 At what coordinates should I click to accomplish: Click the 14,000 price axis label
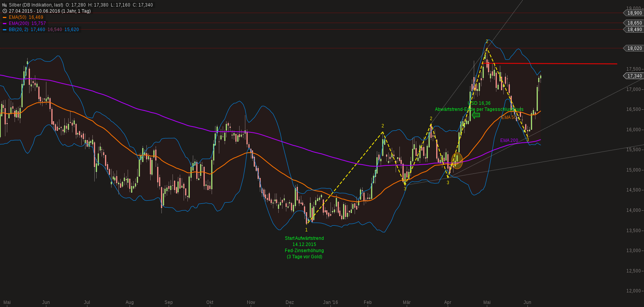tap(634, 210)
